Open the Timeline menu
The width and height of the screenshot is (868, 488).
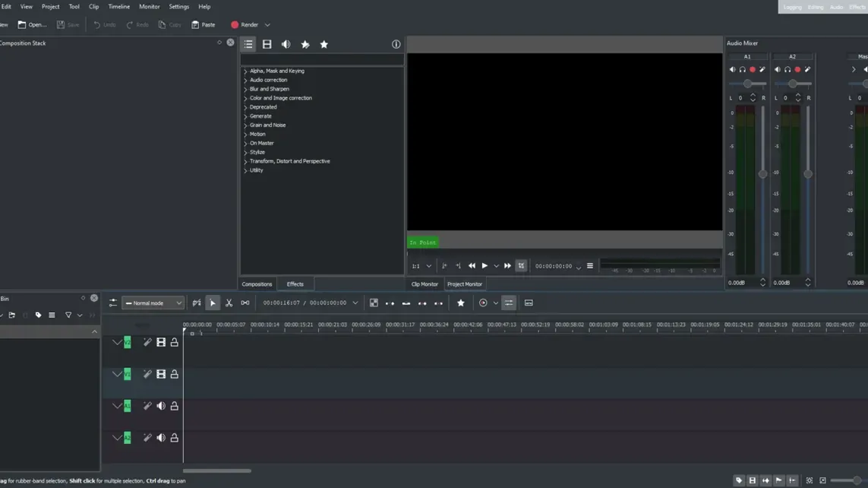pyautogui.click(x=119, y=7)
